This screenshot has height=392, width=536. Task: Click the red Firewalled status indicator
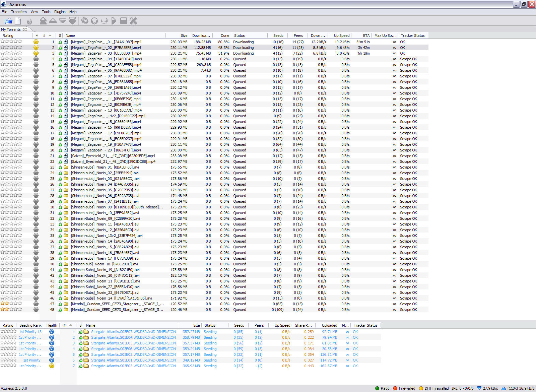395,388
